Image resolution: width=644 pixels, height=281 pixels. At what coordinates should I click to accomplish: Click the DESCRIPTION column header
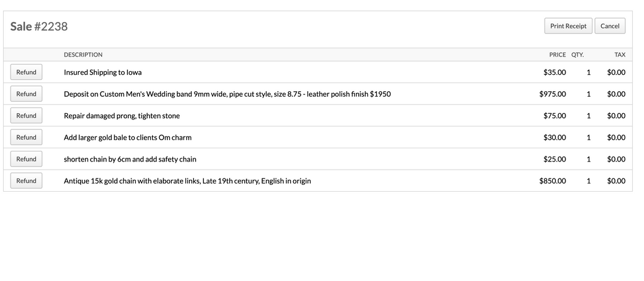click(83, 55)
